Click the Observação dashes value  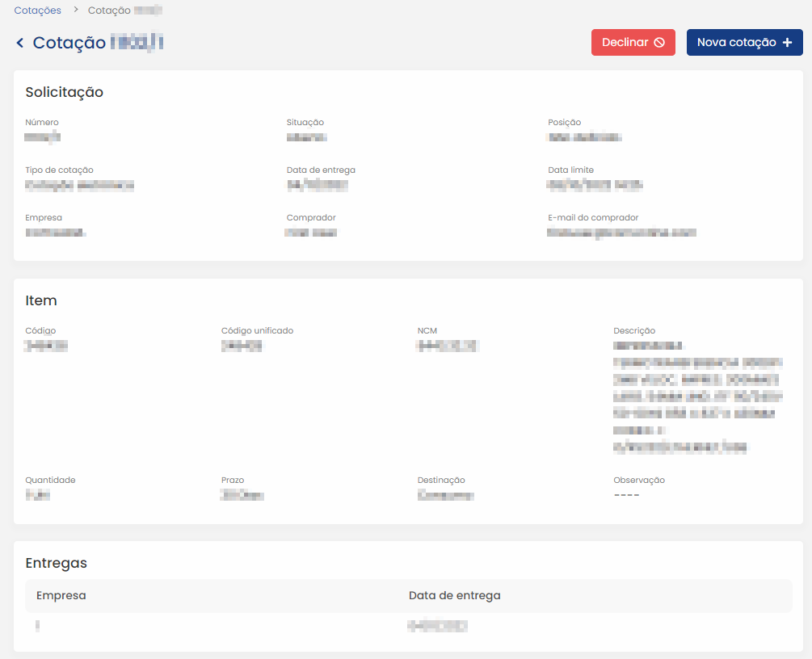(626, 495)
